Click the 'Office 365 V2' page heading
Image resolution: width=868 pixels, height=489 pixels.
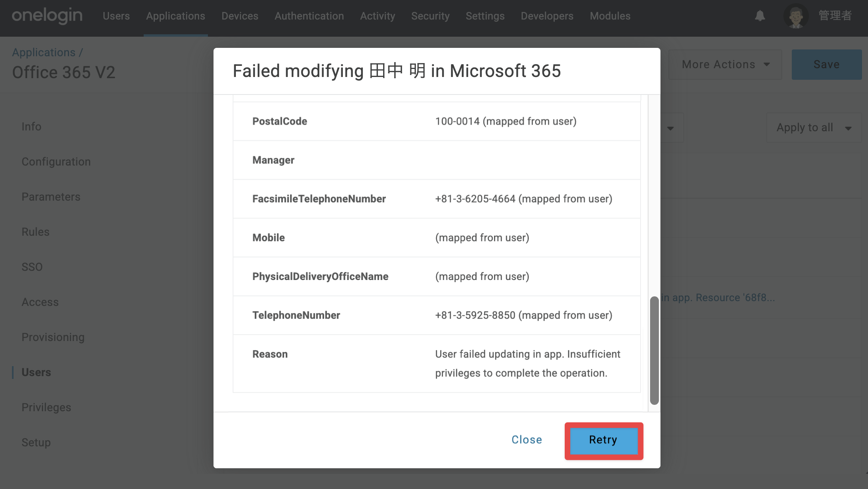[x=64, y=73]
